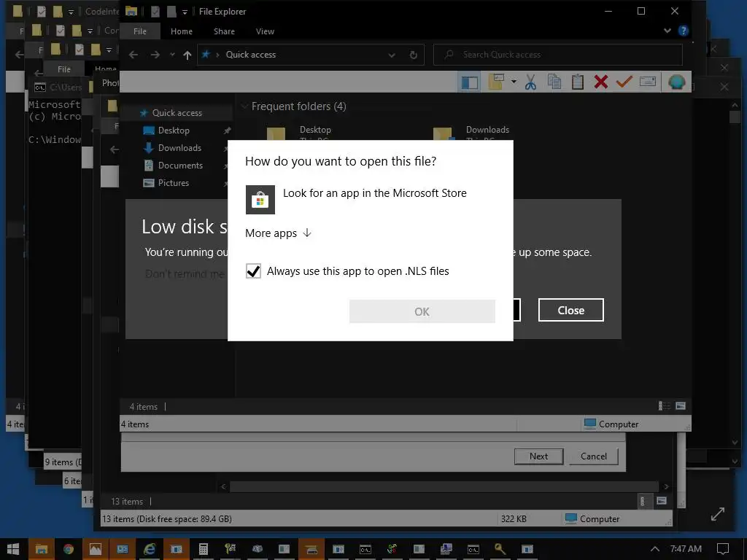The width and height of the screenshot is (747, 560).
Task: Expand the ribbon with the chevron
Action: pos(667,31)
